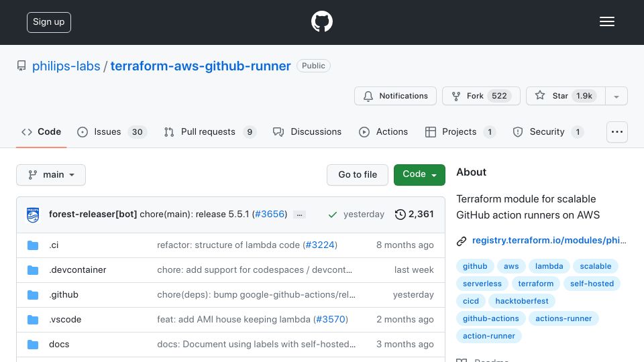This screenshot has height=362, width=644.
Task: Click the lambda topic tag
Action: (549, 266)
